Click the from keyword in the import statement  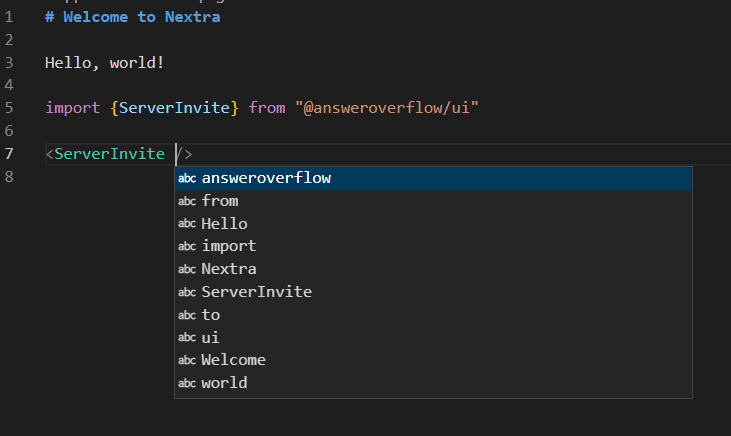[267, 108]
